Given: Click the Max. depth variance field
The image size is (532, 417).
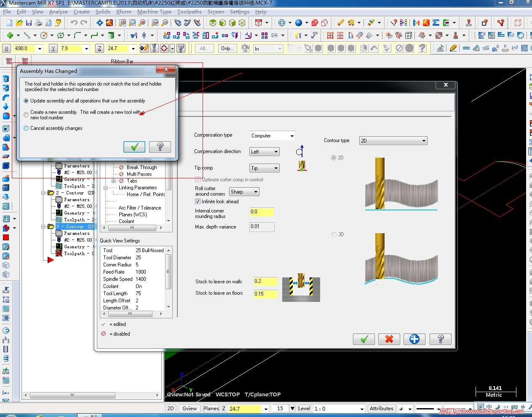Looking at the screenshot, I should pyautogui.click(x=262, y=227).
